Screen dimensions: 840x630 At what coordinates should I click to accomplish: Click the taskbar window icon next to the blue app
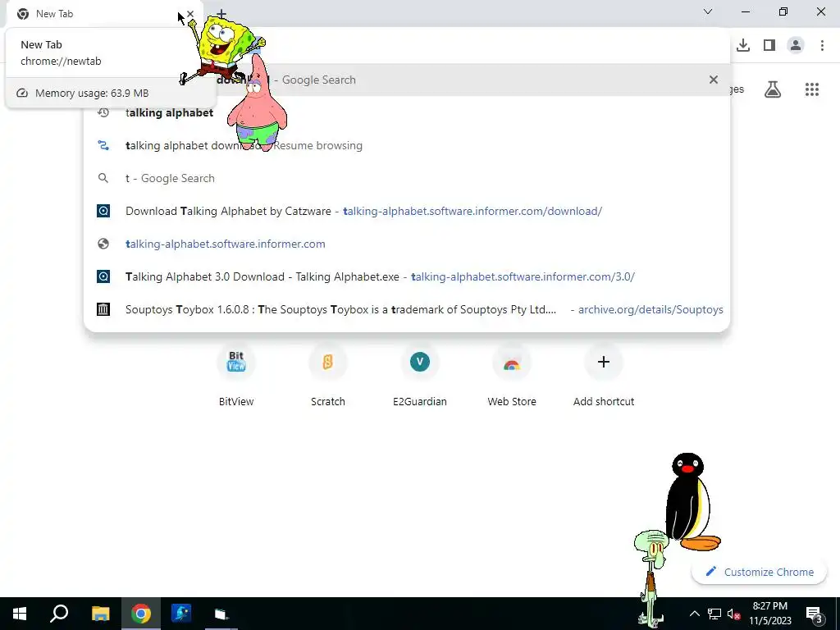click(x=221, y=614)
